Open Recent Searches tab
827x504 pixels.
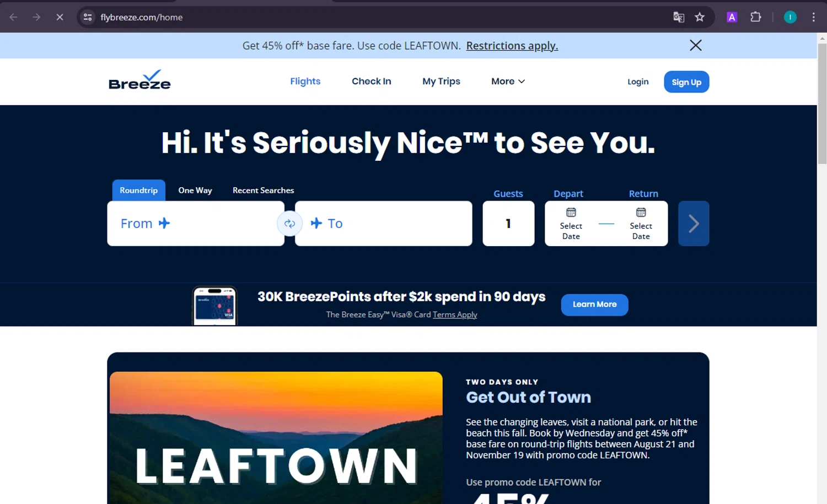(264, 190)
